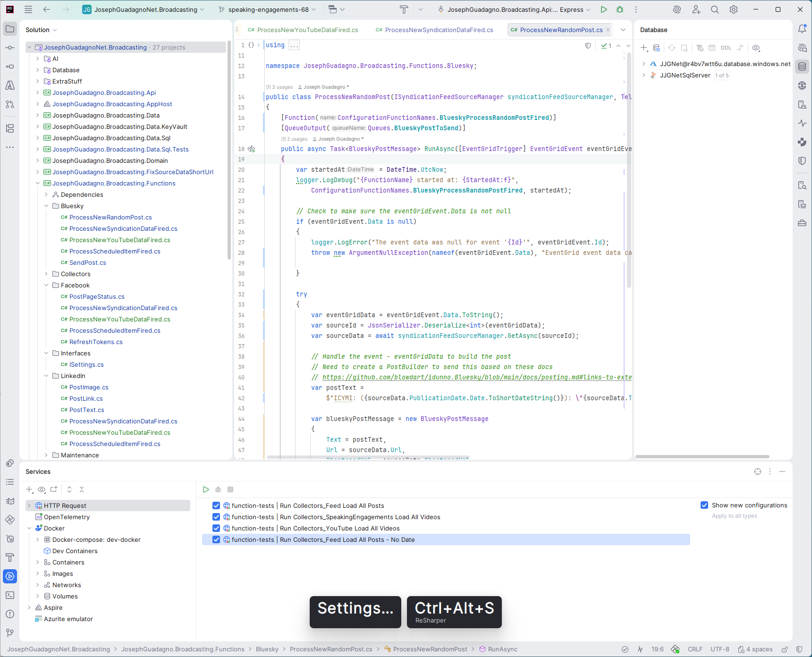Toggle Run Collectors_SpeakingEngagements Load All Videos checkbox

(x=216, y=517)
